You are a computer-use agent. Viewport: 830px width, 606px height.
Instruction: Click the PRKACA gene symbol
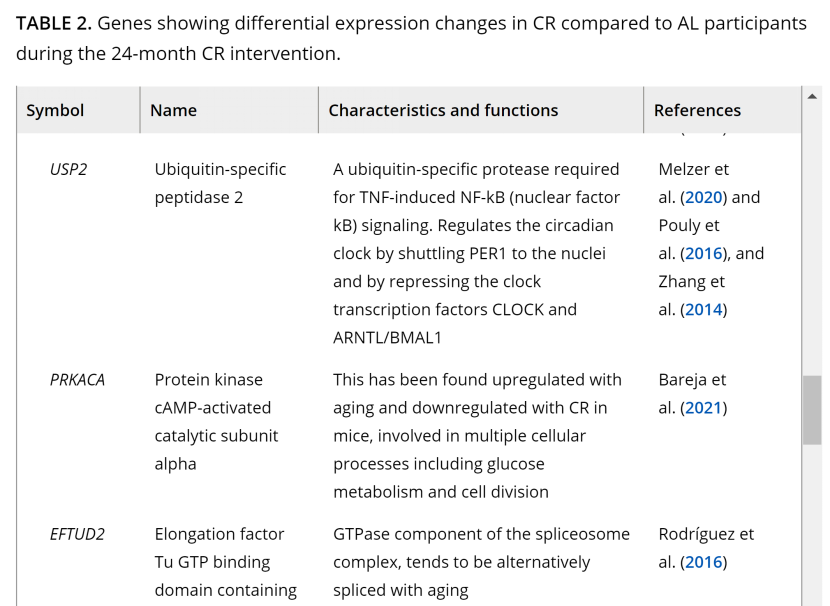77,380
